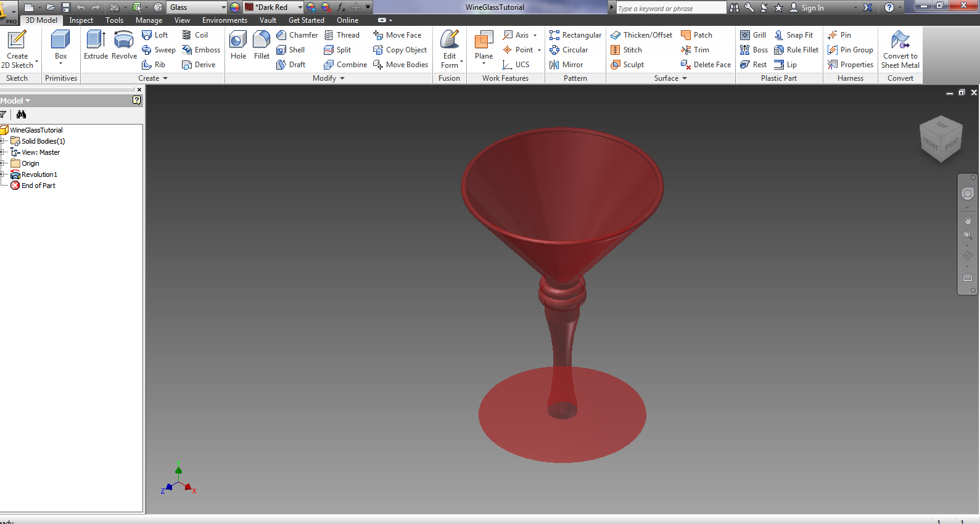980x524 pixels.
Task: Click the Dark Red color swatch
Action: pos(249,7)
